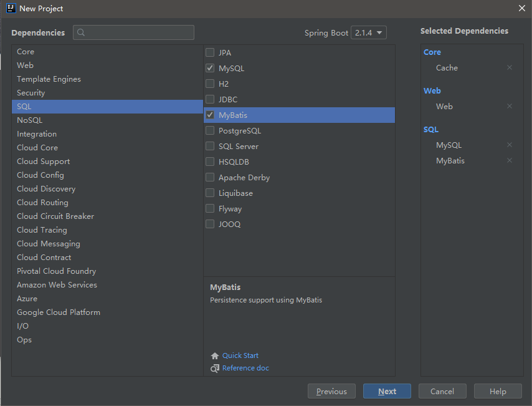This screenshot has width=532, height=406.
Task: Select MyBatis entry in Selected Dependencies
Action: [x=450, y=161]
